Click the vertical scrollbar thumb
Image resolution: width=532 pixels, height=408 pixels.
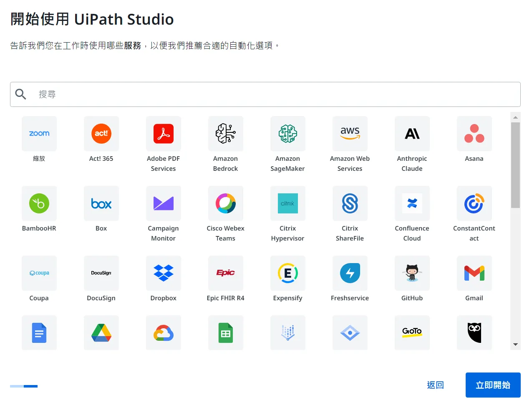coord(516,165)
